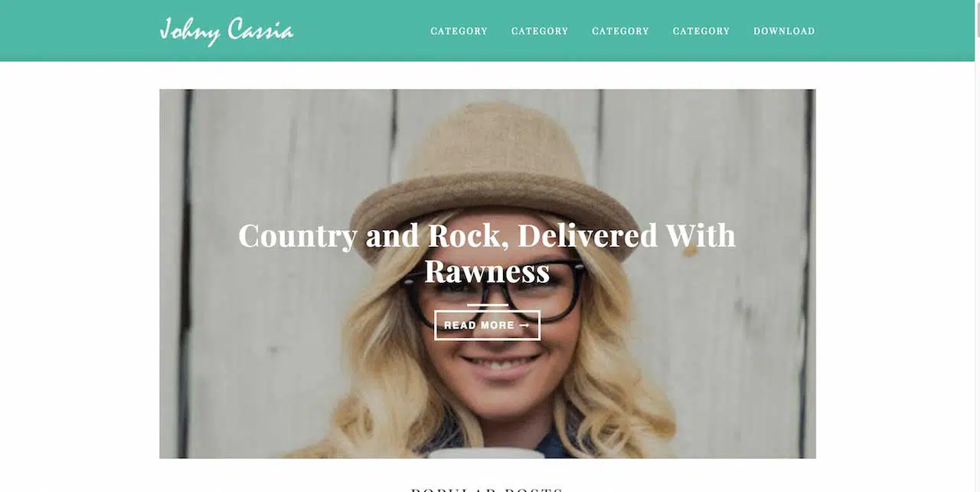
Task: Click the word Rawness in the headline
Action: [x=487, y=271]
